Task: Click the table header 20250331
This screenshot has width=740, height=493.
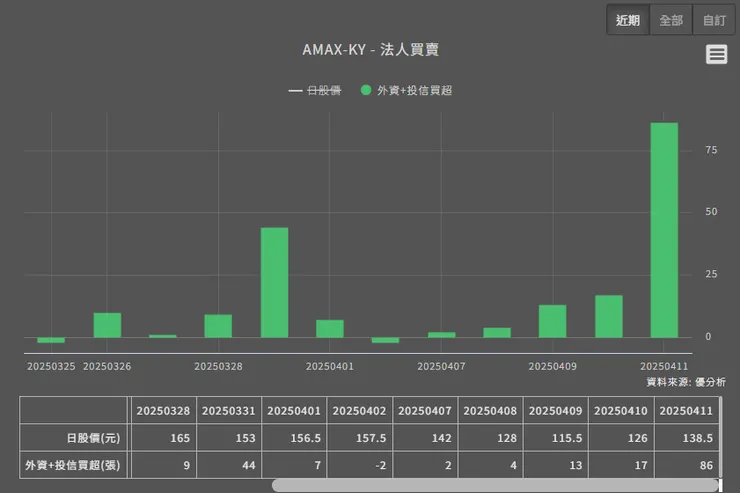Action: pos(228,411)
